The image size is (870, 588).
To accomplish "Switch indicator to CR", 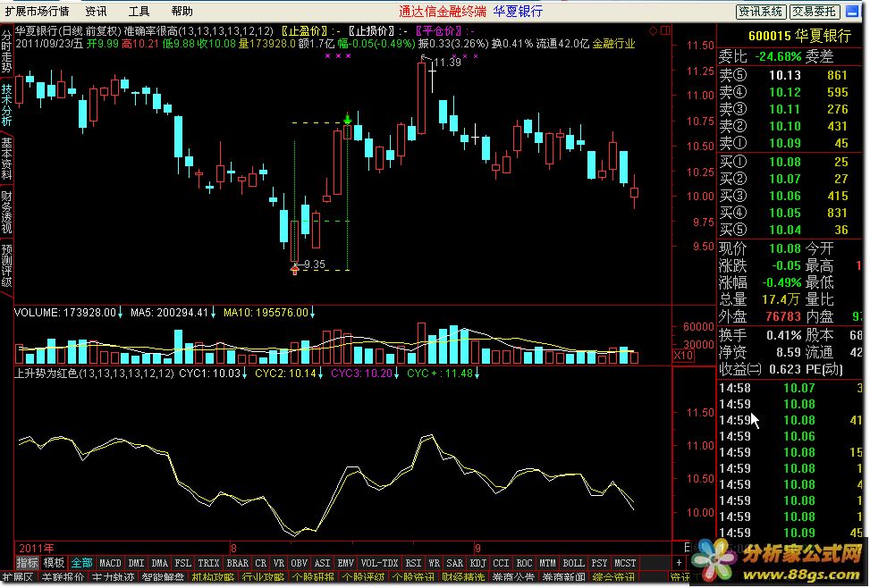I will (x=261, y=563).
